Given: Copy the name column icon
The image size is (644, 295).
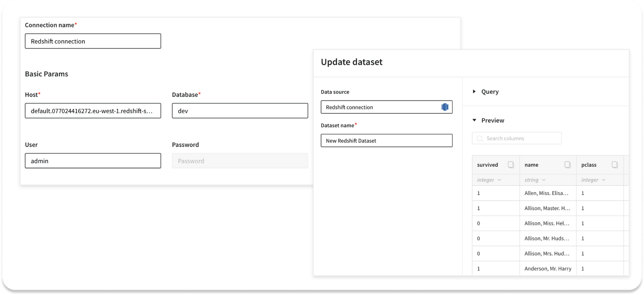Looking at the screenshot, I should point(568,165).
